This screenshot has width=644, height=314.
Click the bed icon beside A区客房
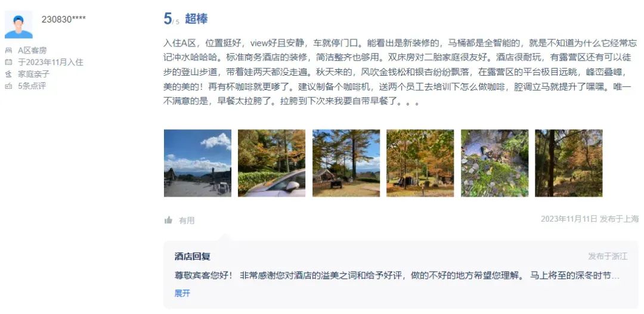click(8, 51)
